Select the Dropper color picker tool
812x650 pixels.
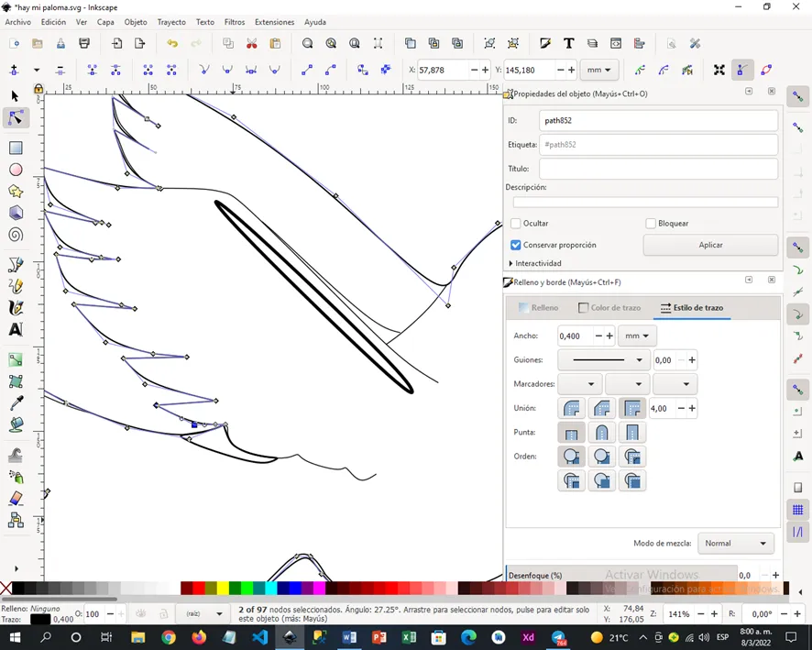[x=16, y=403]
